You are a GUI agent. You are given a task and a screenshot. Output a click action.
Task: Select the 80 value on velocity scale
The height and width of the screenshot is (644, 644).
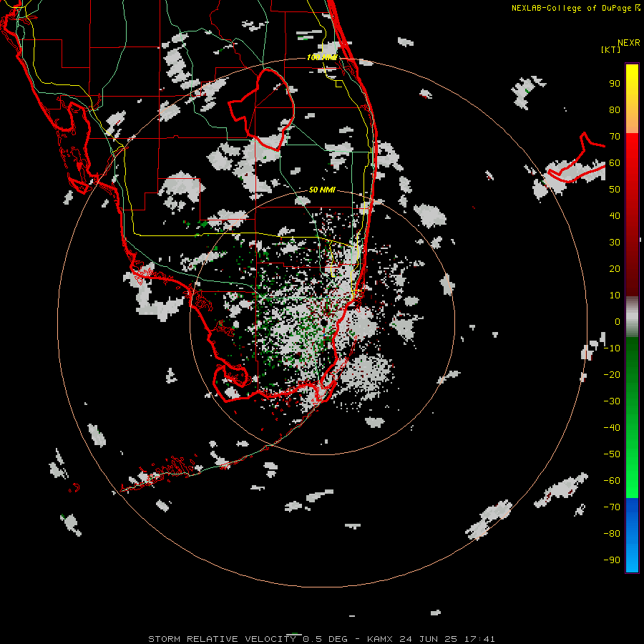click(615, 110)
